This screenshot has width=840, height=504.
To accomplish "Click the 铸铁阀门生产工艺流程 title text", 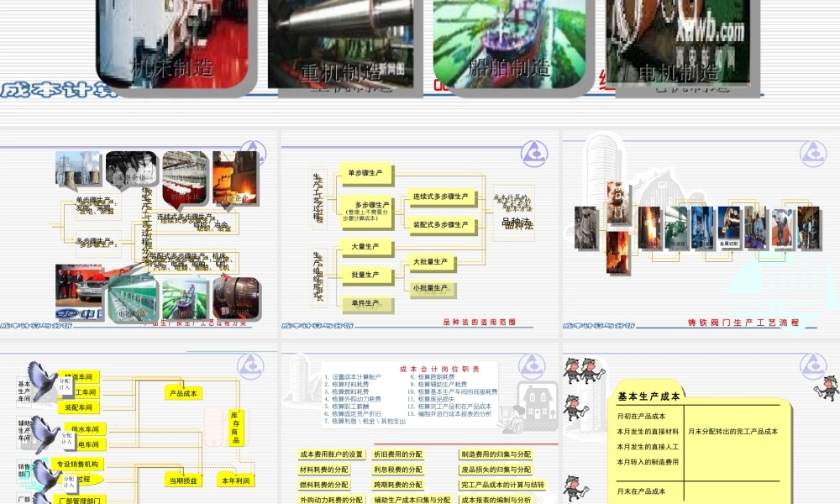I will (x=743, y=322).
